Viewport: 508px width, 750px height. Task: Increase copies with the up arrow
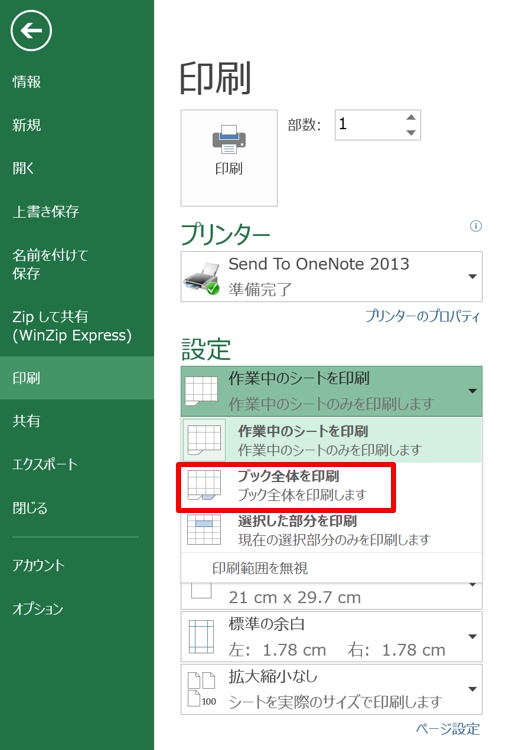tap(411, 118)
